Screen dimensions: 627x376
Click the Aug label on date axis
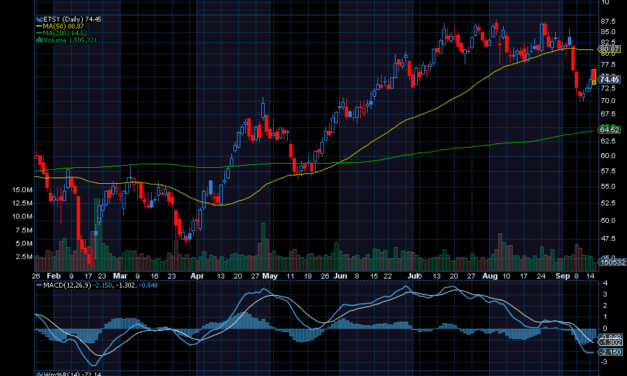point(490,276)
